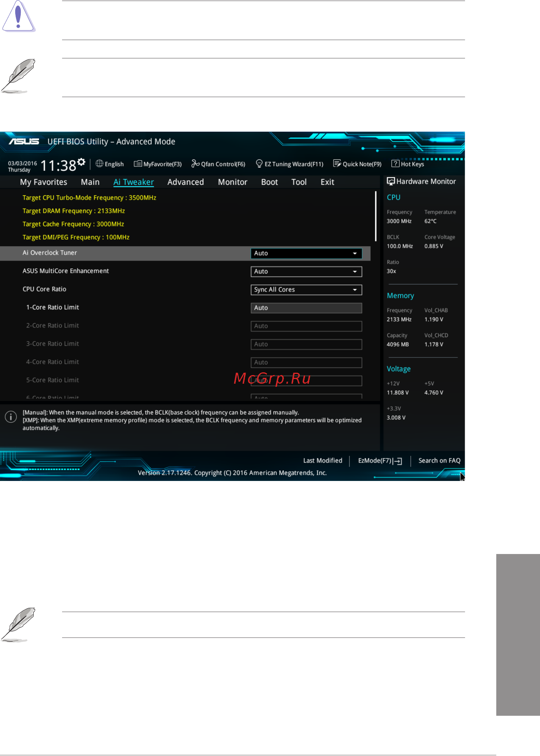Click the 3.008 V reading
The height and width of the screenshot is (756, 540).
tap(396, 418)
